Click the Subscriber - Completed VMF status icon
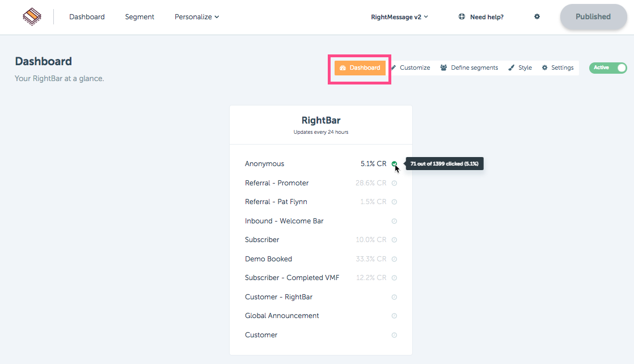This screenshot has height=364, width=634. click(394, 278)
